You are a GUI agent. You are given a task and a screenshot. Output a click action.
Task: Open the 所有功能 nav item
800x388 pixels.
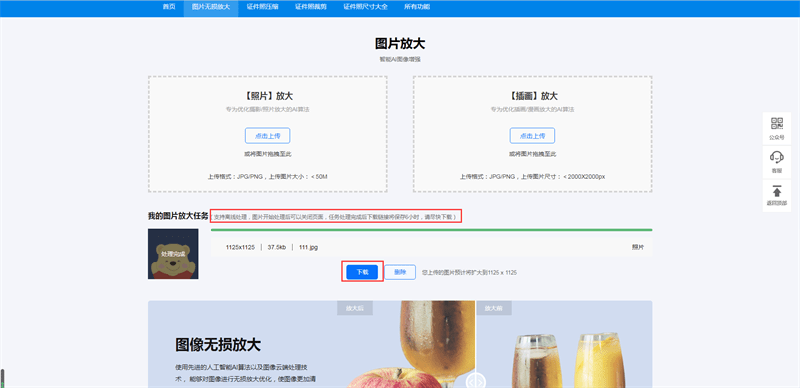pos(417,7)
